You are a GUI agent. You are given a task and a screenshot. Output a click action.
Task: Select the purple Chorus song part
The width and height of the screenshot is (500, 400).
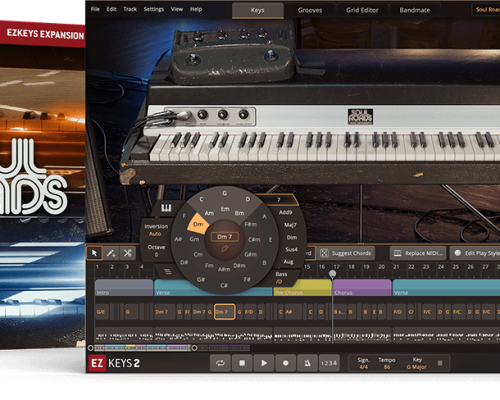[362, 288]
